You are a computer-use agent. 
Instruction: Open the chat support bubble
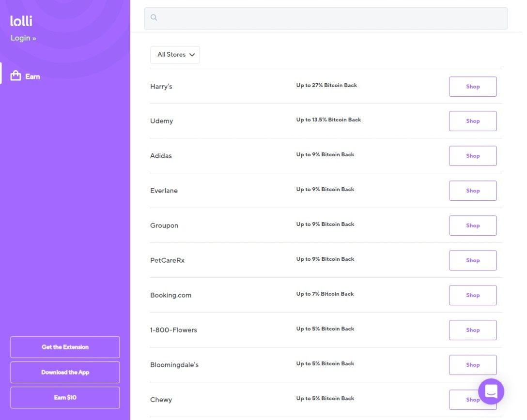point(491,391)
